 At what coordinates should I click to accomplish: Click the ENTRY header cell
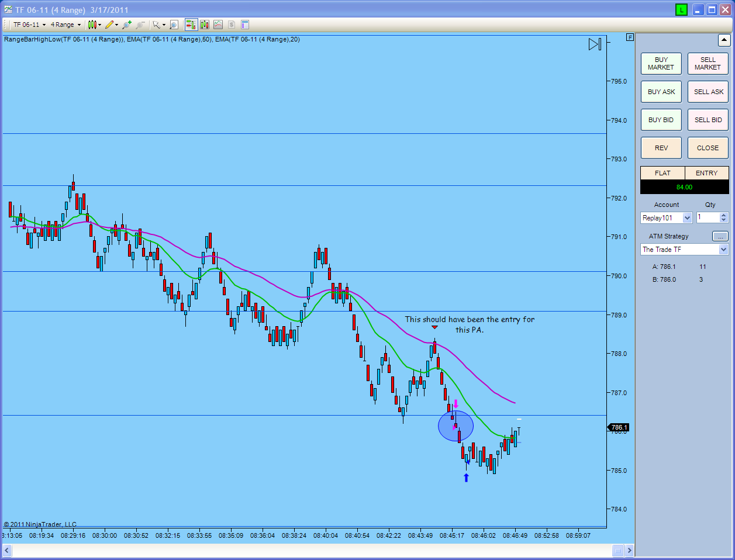[706, 173]
